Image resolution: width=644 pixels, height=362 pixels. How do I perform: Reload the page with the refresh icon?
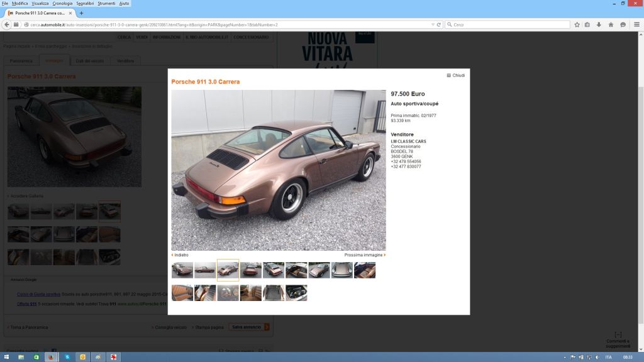[438, 25]
